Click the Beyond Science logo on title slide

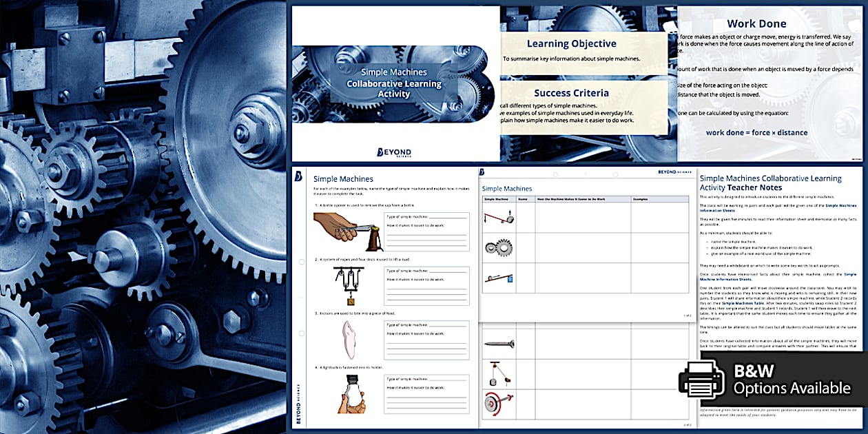tap(395, 152)
